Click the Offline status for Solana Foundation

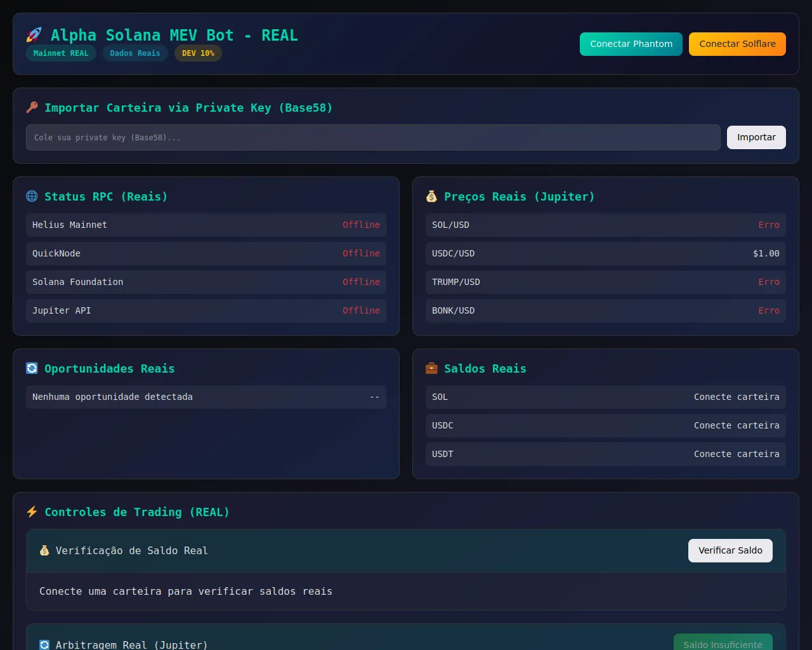361,282
